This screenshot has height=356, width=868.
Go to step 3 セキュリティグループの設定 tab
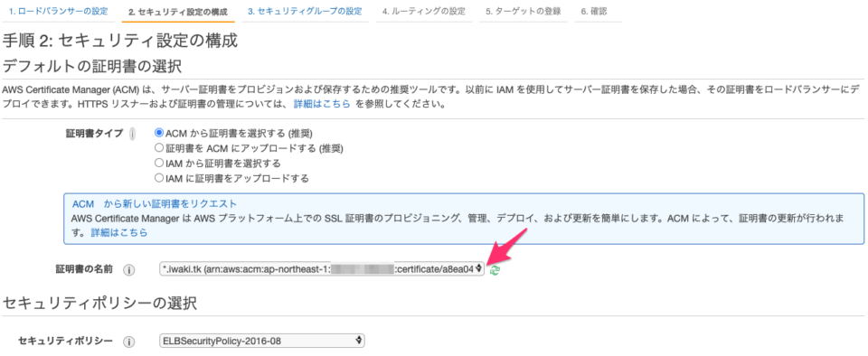point(305,12)
